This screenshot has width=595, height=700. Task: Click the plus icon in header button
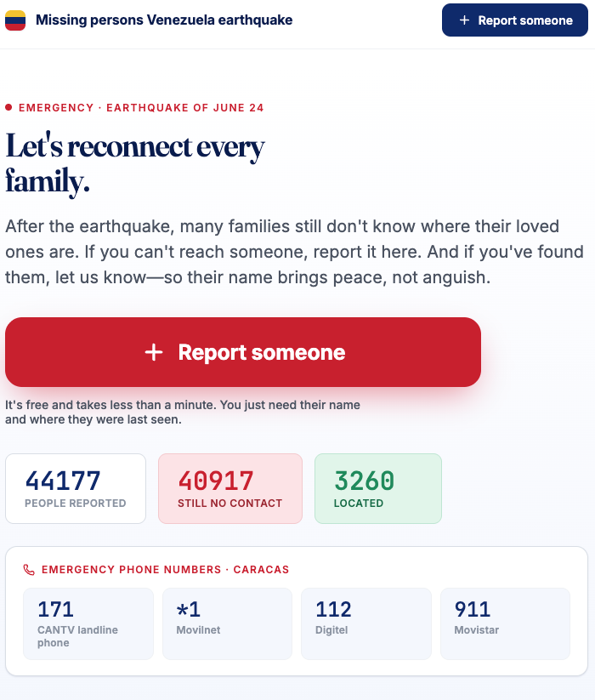tap(464, 20)
